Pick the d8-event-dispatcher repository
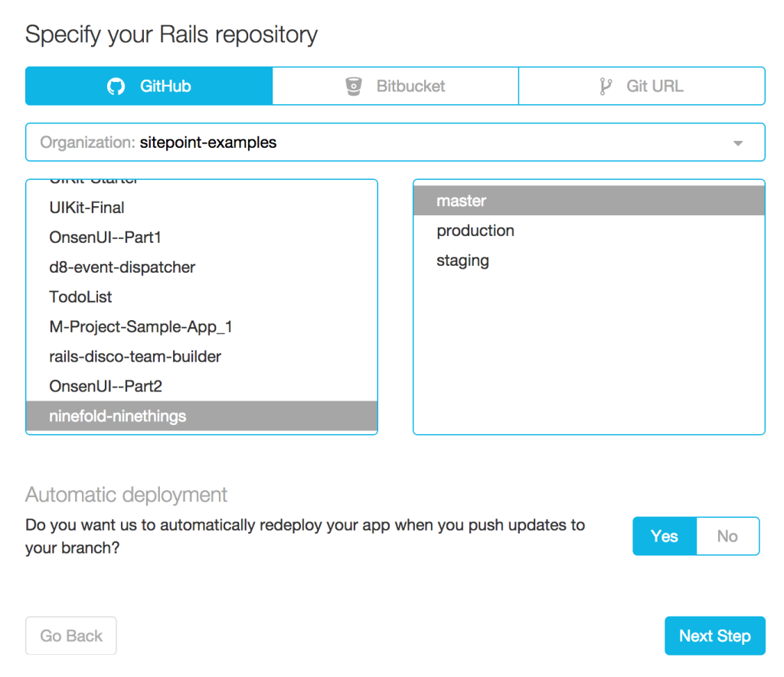Image resolution: width=784 pixels, height=677 pixels. (122, 267)
